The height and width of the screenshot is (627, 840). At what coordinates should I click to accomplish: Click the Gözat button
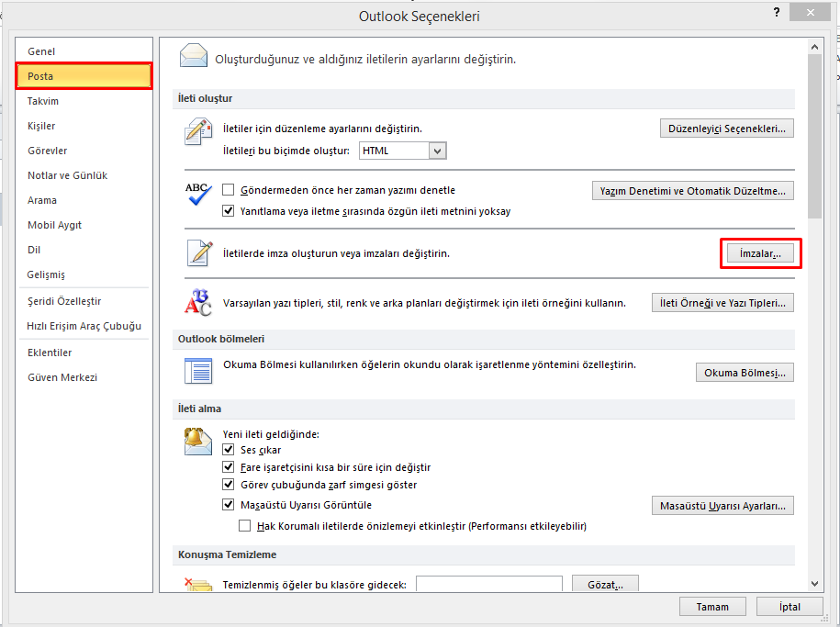click(605, 584)
